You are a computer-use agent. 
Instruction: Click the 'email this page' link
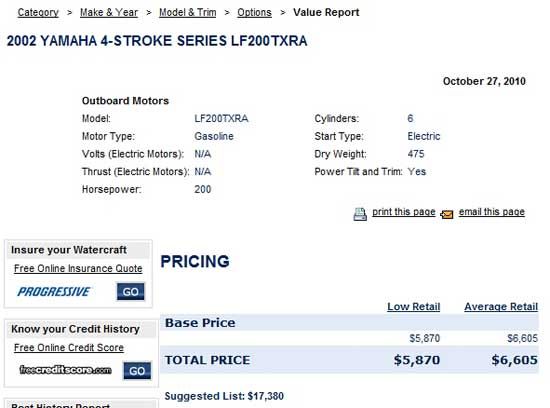[x=492, y=212]
